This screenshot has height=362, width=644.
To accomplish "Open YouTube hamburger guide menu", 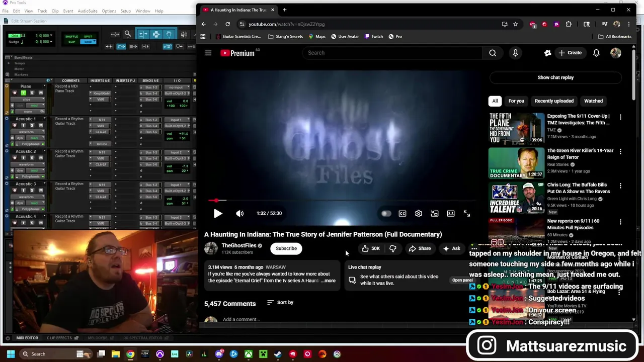I will pos(208,53).
